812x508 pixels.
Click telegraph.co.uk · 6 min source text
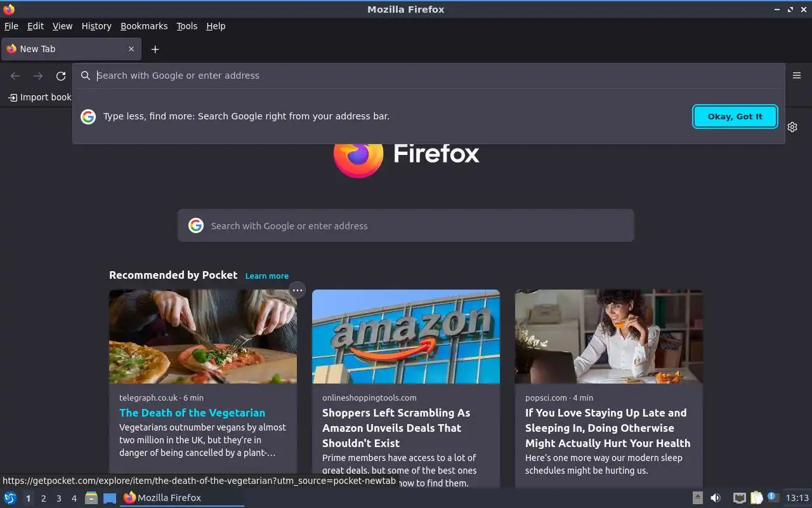(161, 398)
